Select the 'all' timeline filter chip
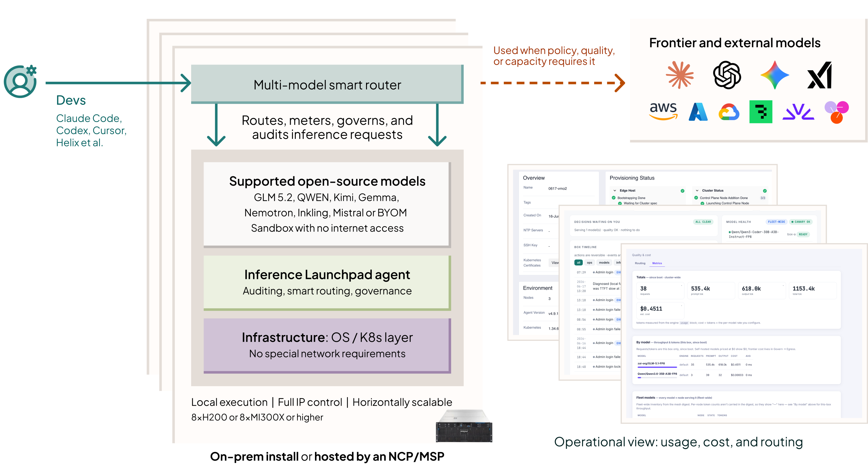 (x=578, y=263)
